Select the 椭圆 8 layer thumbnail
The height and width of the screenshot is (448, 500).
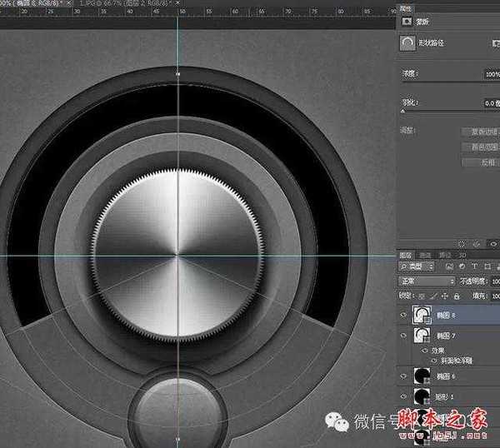click(x=422, y=316)
